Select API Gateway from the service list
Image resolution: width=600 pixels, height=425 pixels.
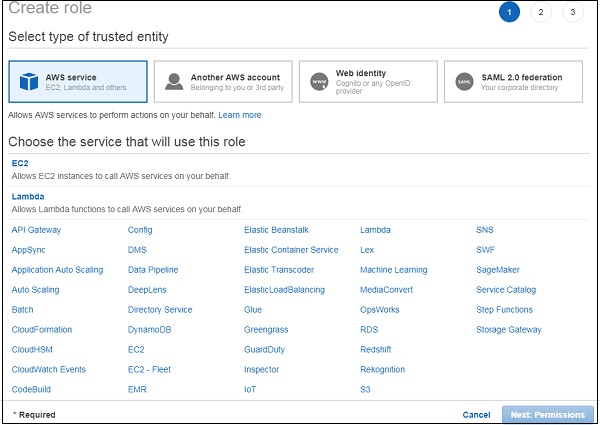[x=37, y=230]
